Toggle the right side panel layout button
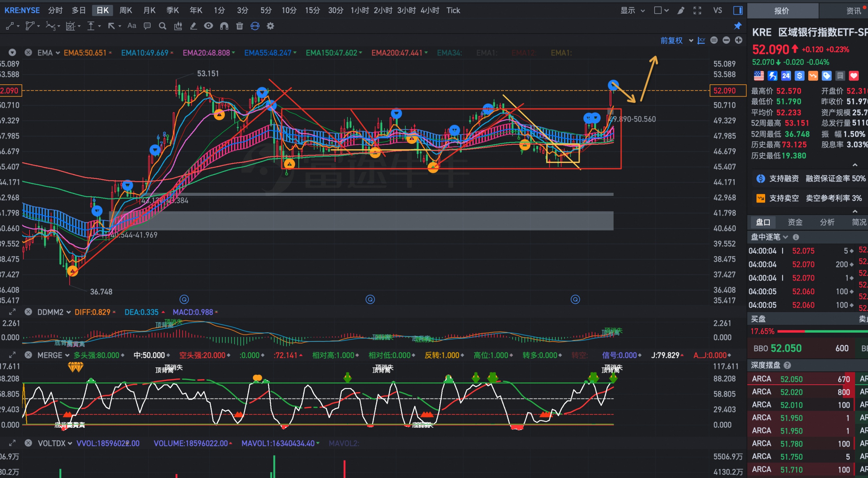Screen dimensions: 868x478 click(738, 10)
